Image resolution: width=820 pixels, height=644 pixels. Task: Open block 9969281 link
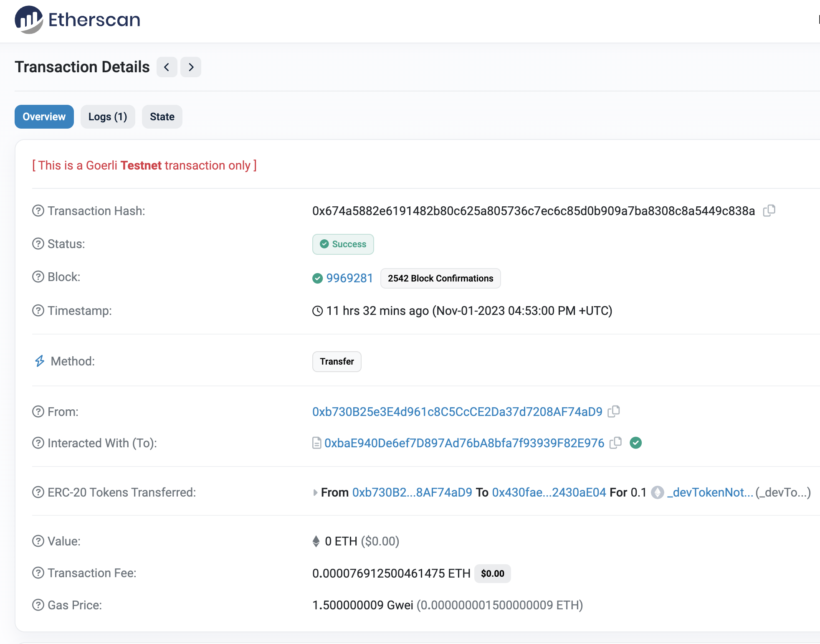[349, 278]
